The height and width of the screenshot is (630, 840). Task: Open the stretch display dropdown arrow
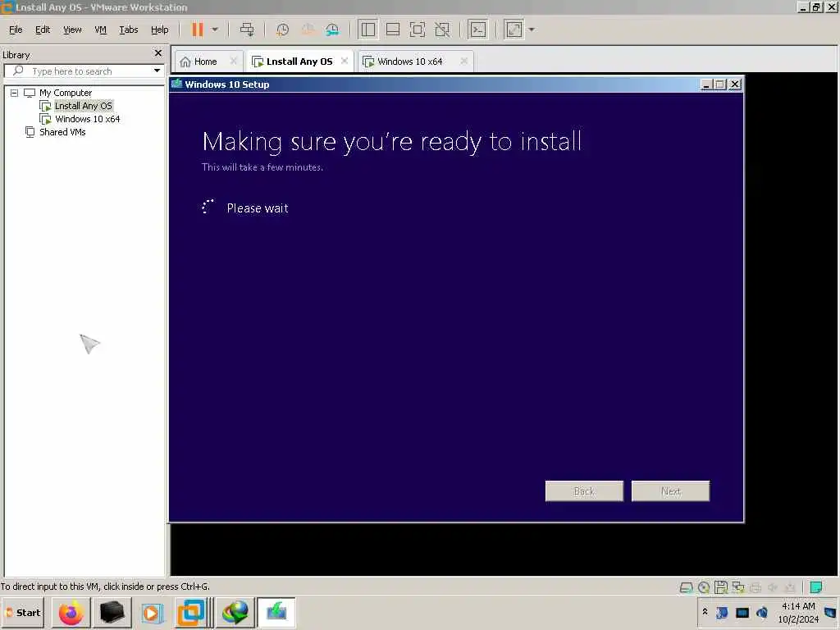click(x=532, y=30)
